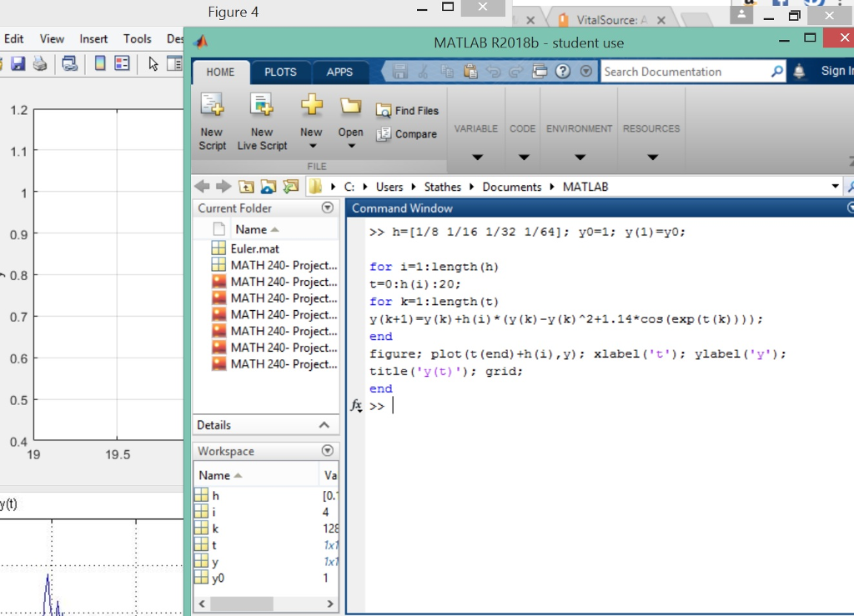Enable plot edit arrow mode in Figure 4
Viewport: 854px width, 616px height.
153,63
